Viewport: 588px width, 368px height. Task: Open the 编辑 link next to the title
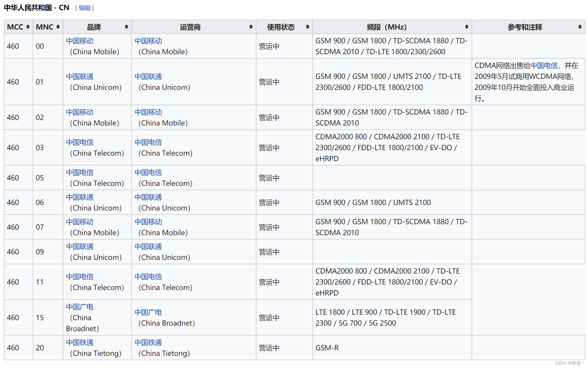[x=84, y=8]
